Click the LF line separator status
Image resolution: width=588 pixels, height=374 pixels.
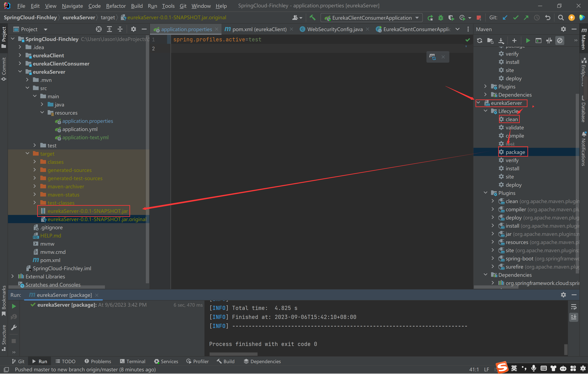486,369
